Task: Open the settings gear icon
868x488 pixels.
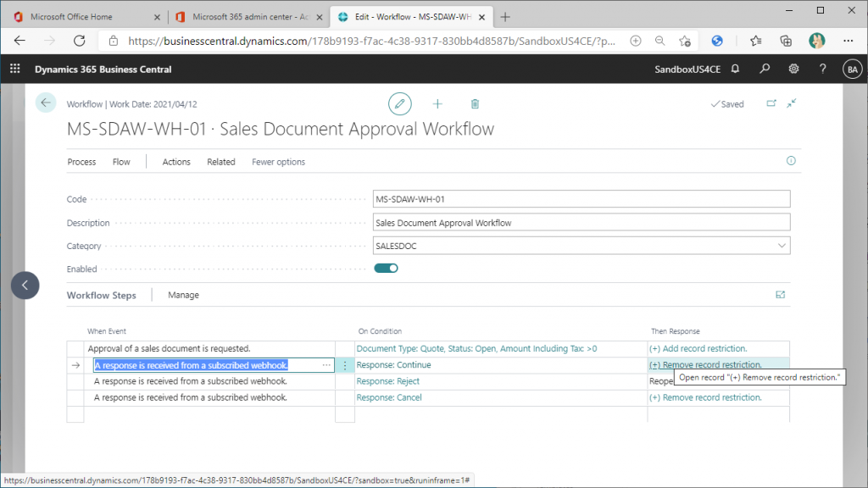Action: click(x=793, y=69)
